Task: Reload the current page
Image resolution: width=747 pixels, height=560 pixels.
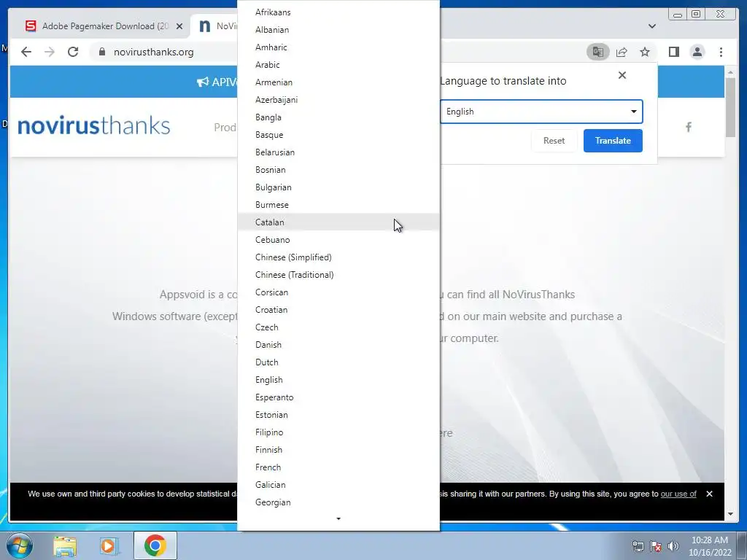Action: point(73,52)
